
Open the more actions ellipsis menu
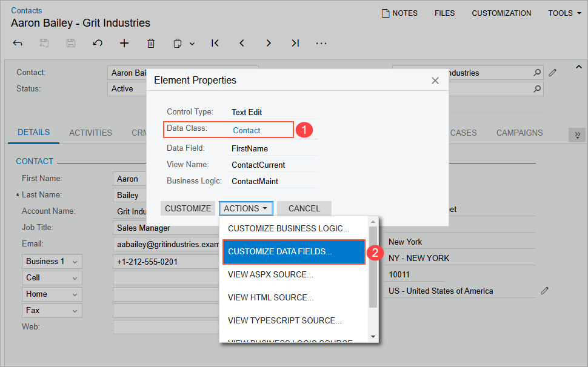(x=322, y=43)
